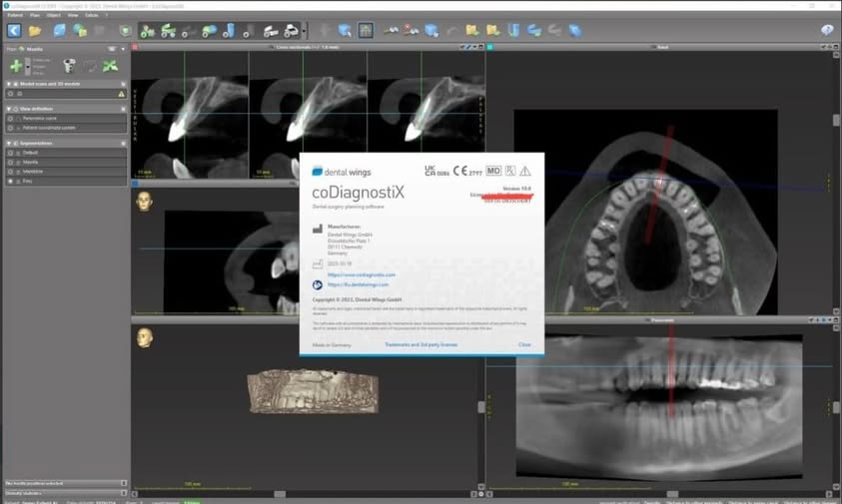Select the first green workflow step icon

[x=147, y=31]
